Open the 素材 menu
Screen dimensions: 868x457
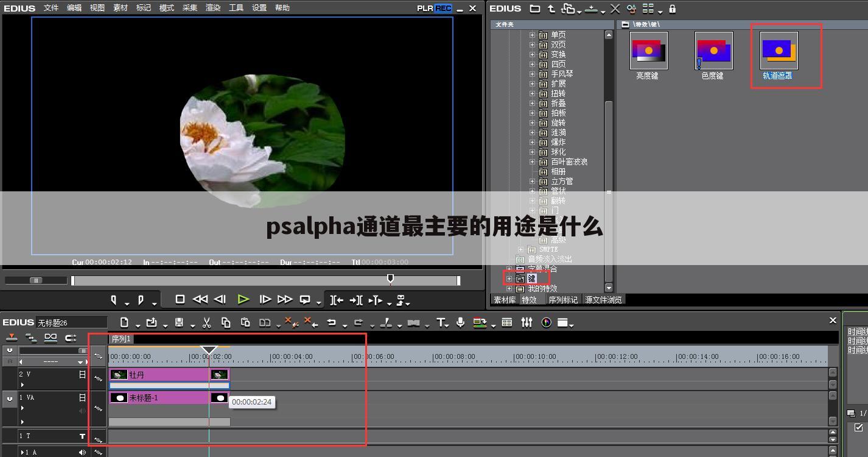121,8
